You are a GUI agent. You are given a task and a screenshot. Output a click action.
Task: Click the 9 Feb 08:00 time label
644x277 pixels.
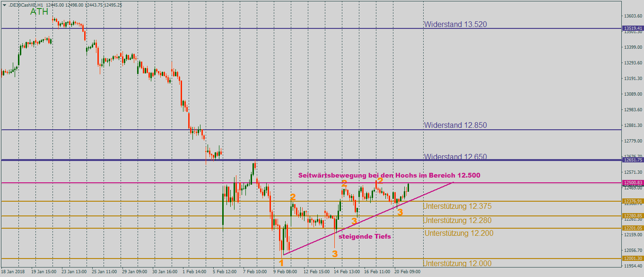coord(285,272)
